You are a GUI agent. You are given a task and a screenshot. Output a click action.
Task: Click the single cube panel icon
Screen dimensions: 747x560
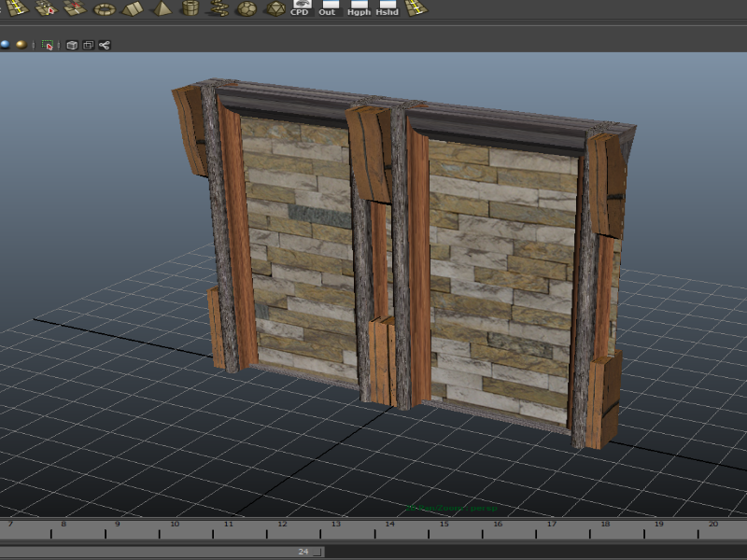72,44
